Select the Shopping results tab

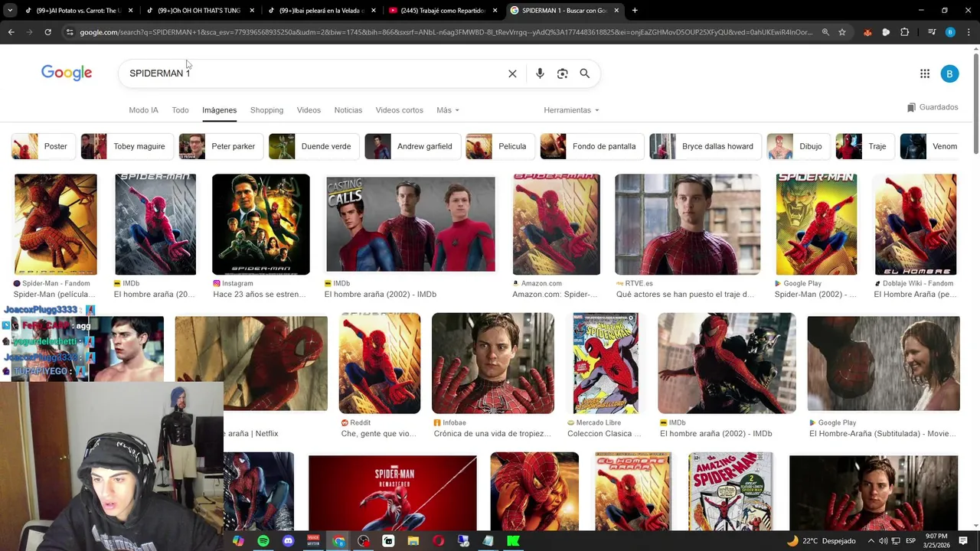coord(266,110)
